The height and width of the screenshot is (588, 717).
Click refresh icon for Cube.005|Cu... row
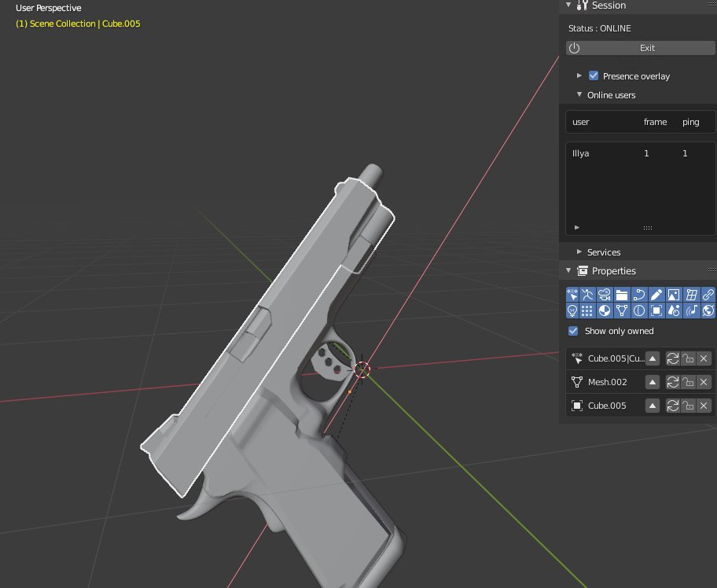[x=673, y=358]
